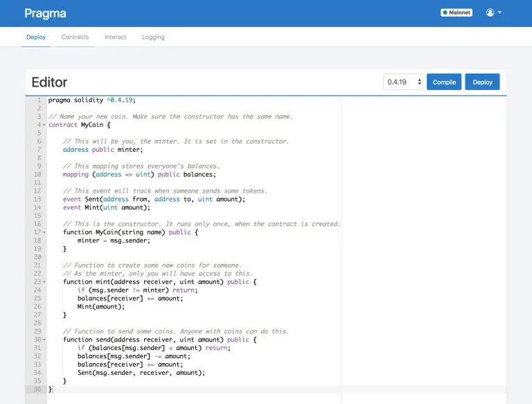
Task: Click the line 'pragma solidity ^0.4.19;'
Action: click(x=91, y=100)
